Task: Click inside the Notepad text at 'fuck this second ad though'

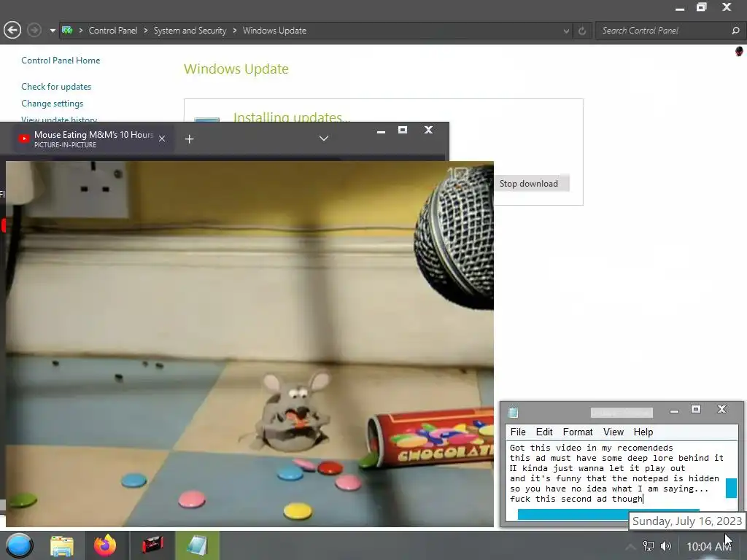Action: pos(576,499)
